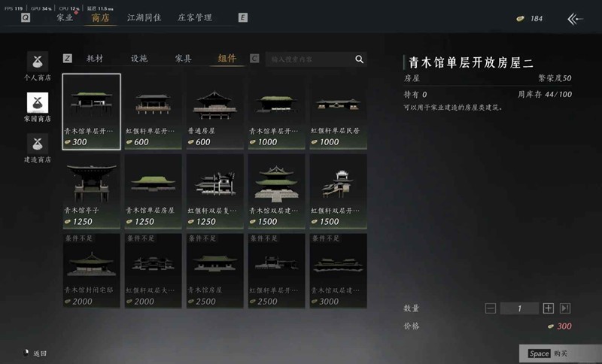Select the 青木馆亭子 item priced 1250

point(91,191)
